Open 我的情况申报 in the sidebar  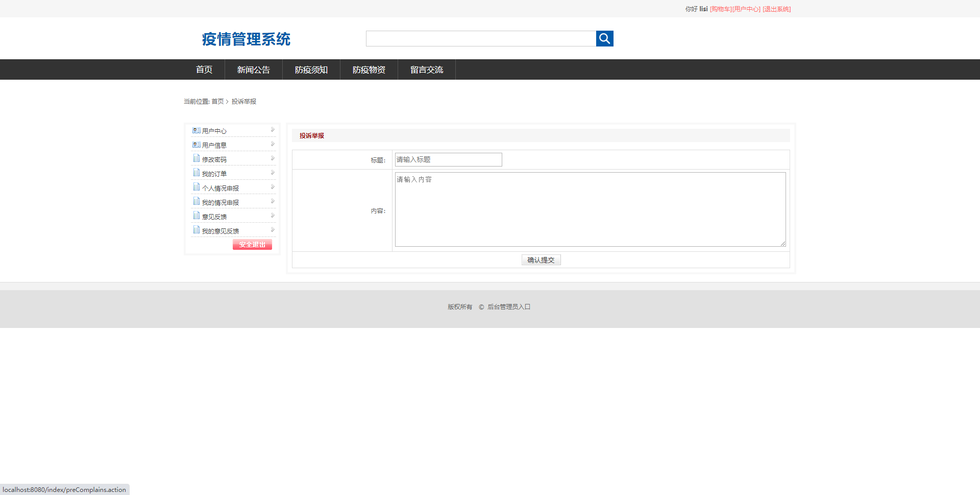click(x=220, y=203)
